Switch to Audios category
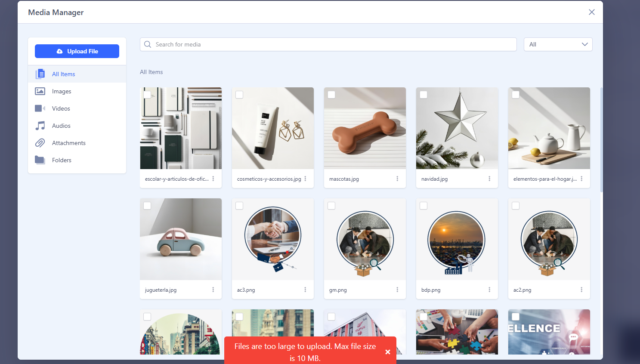 point(77,126)
